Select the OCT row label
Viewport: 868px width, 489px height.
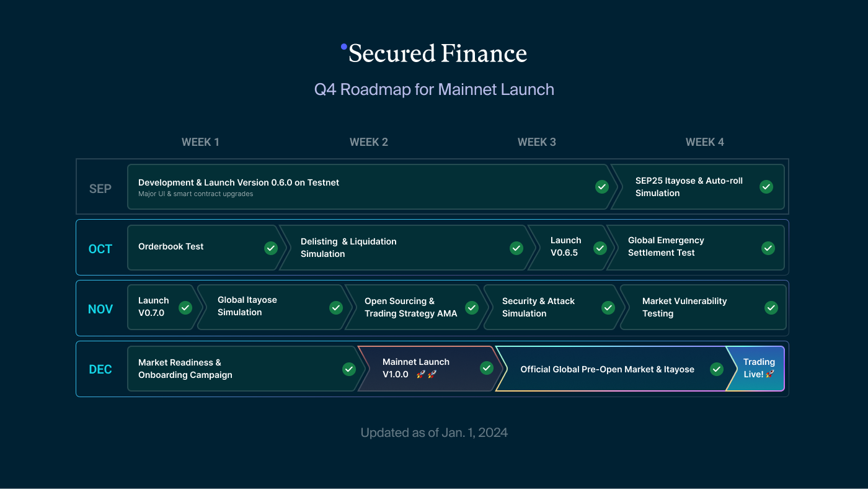[100, 249]
